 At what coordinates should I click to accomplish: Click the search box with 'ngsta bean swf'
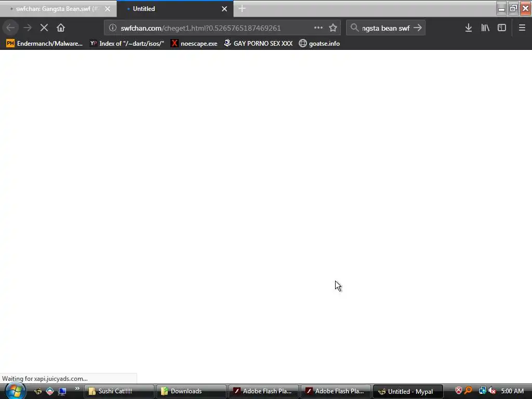(x=386, y=28)
